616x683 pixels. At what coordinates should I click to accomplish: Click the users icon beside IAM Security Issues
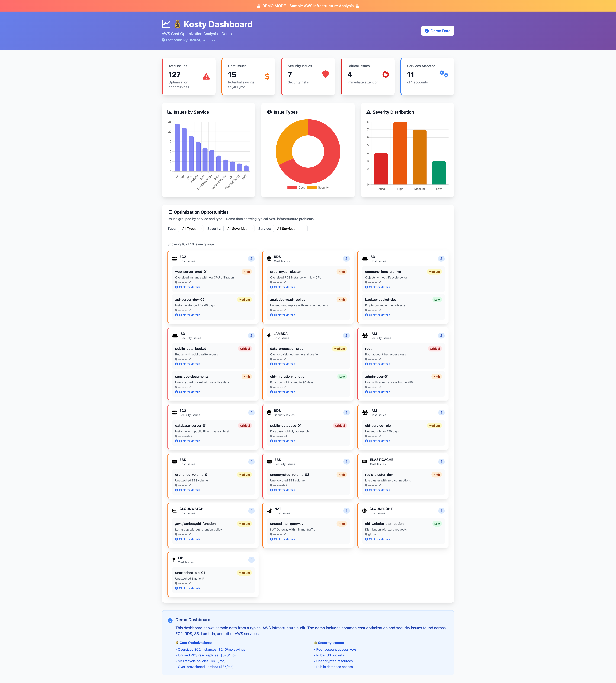click(x=365, y=336)
